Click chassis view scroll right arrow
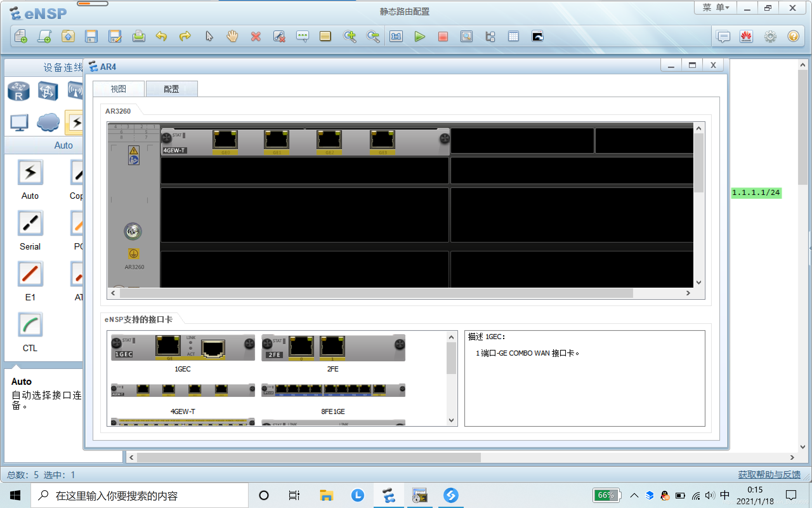Viewport: 812px width, 508px height. (688, 293)
